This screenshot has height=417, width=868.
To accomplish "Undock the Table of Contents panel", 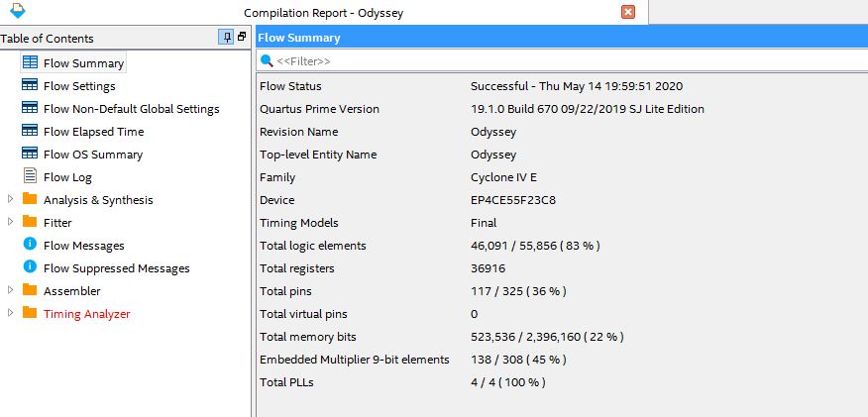I will pyautogui.click(x=242, y=37).
